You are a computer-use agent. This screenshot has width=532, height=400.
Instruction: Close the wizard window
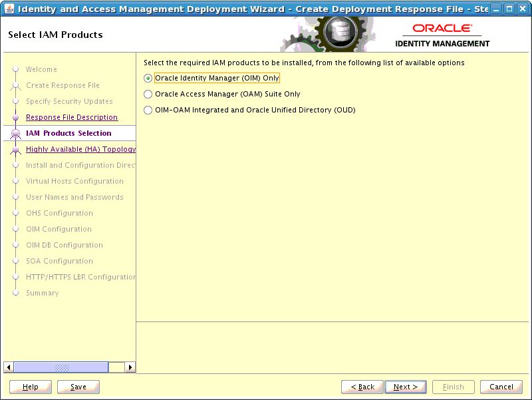pyautogui.click(x=523, y=9)
